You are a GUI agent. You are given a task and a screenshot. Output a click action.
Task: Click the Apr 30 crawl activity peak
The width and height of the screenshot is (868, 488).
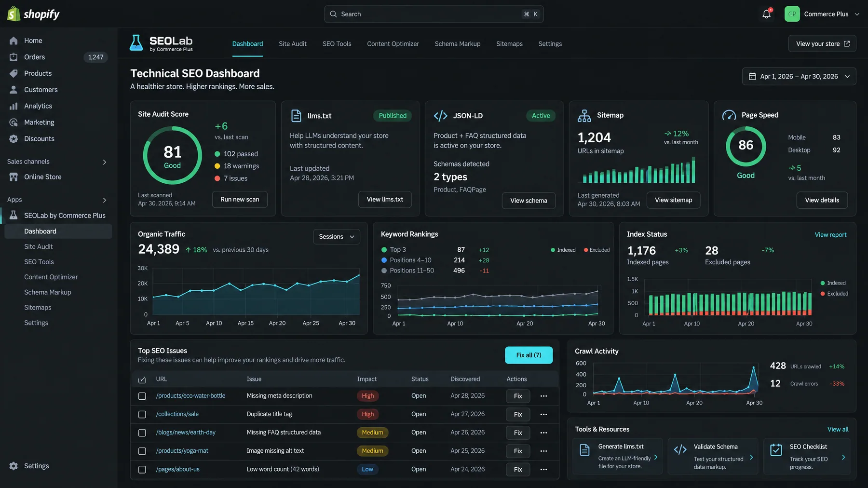753,367
